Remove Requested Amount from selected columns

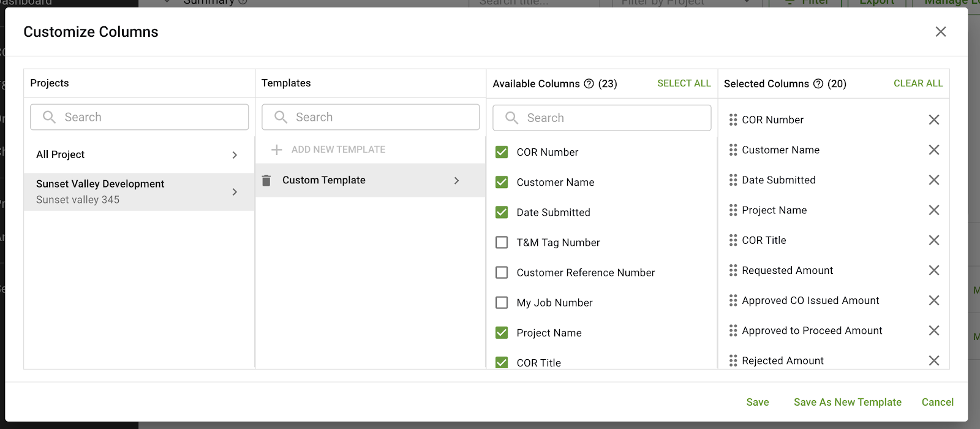pyautogui.click(x=933, y=270)
